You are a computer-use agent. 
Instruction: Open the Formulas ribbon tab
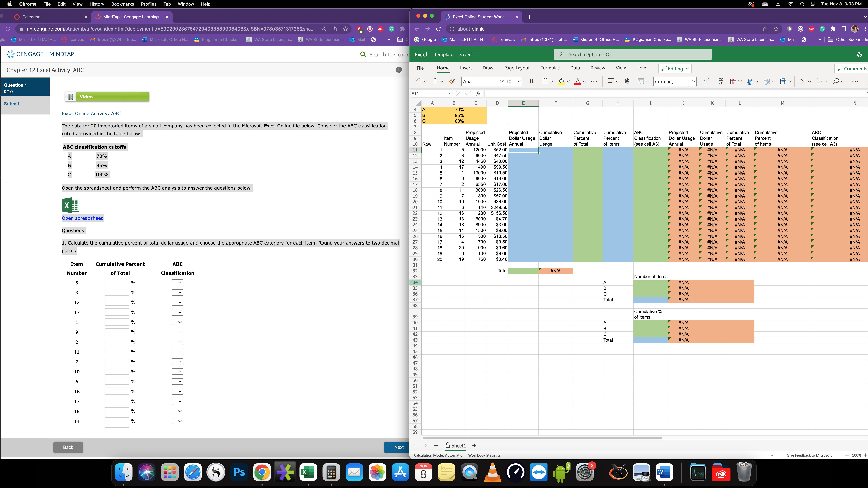click(x=550, y=68)
